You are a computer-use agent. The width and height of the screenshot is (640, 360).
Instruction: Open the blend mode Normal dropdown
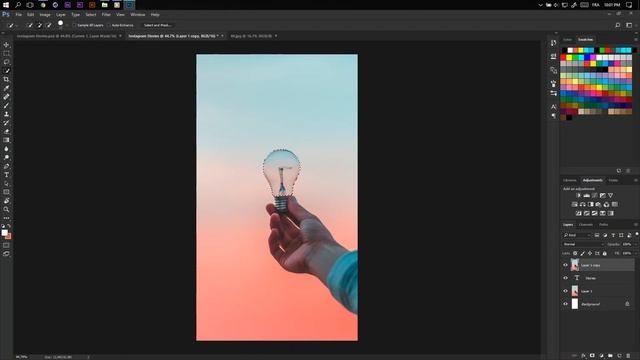[583, 244]
